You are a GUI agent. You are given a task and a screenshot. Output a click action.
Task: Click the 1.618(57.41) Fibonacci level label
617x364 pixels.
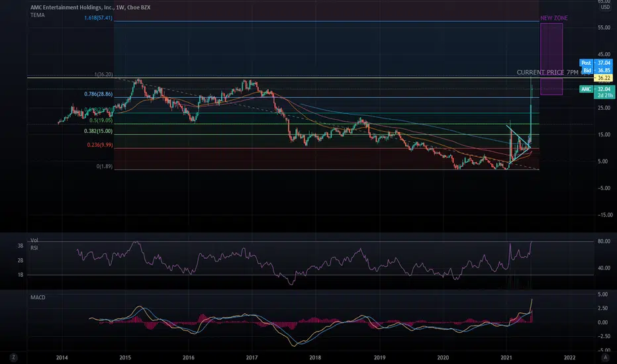point(99,18)
